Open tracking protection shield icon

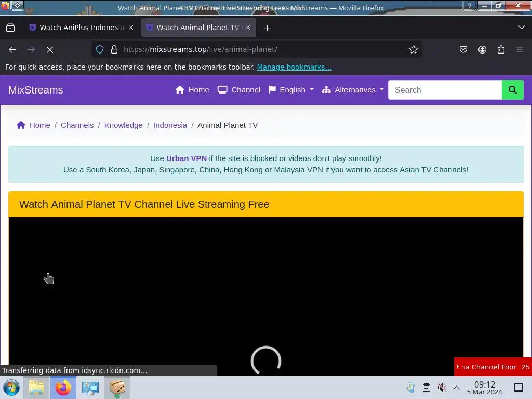click(100, 49)
